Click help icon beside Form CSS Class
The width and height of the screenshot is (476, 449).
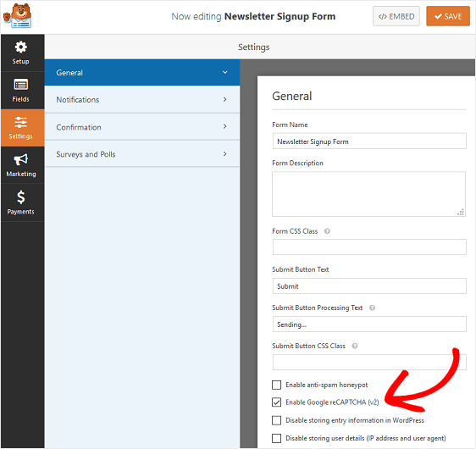tap(327, 231)
